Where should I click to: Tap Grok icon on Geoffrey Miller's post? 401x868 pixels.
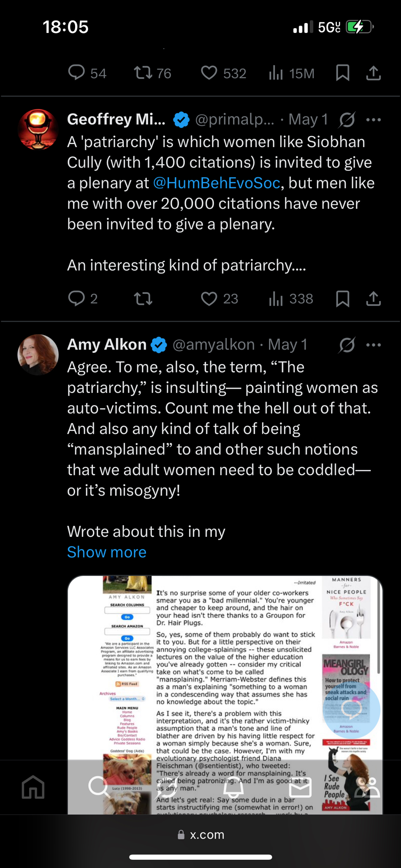pos(347,120)
